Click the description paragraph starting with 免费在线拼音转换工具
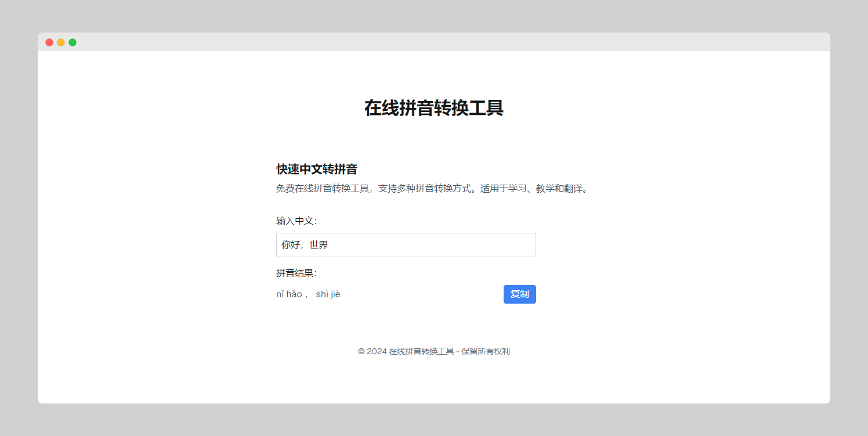This screenshot has height=436, width=868. pyautogui.click(x=377, y=189)
